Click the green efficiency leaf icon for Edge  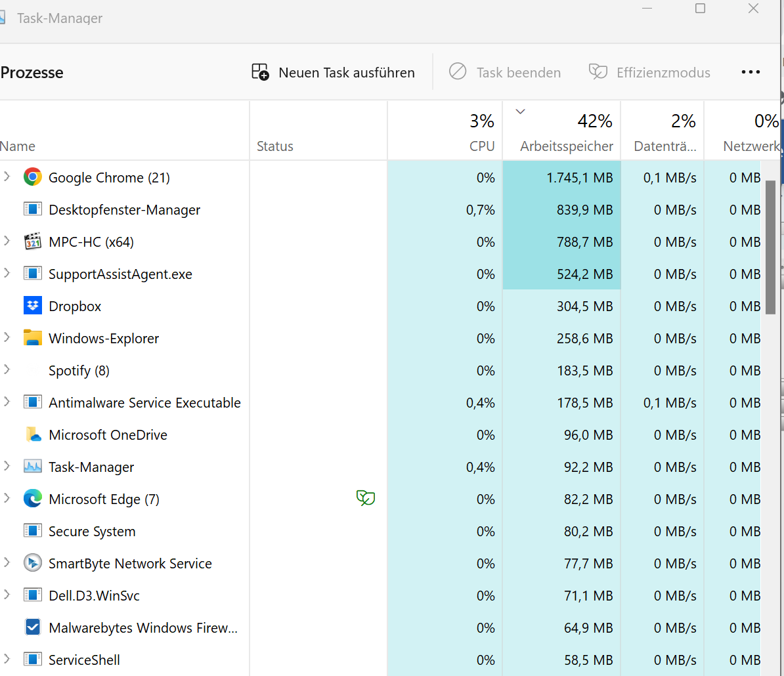tap(366, 497)
